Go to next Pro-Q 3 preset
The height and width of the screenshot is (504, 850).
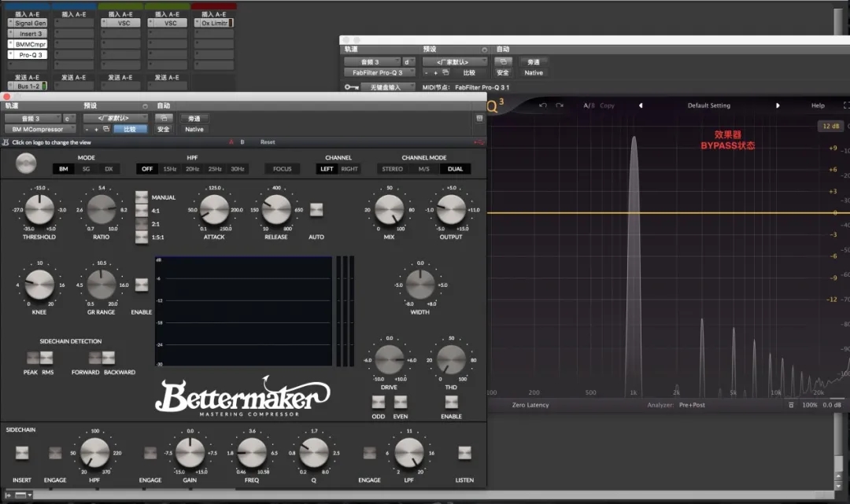tap(778, 105)
